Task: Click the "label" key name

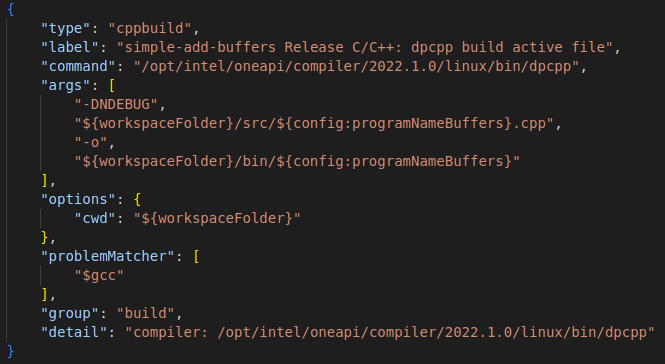Action: coord(70,47)
